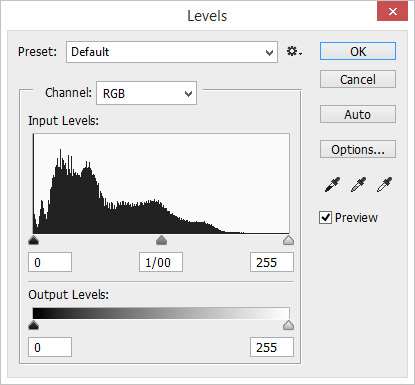
Task: Open the Preset dropdown showing Default
Action: [x=172, y=52]
